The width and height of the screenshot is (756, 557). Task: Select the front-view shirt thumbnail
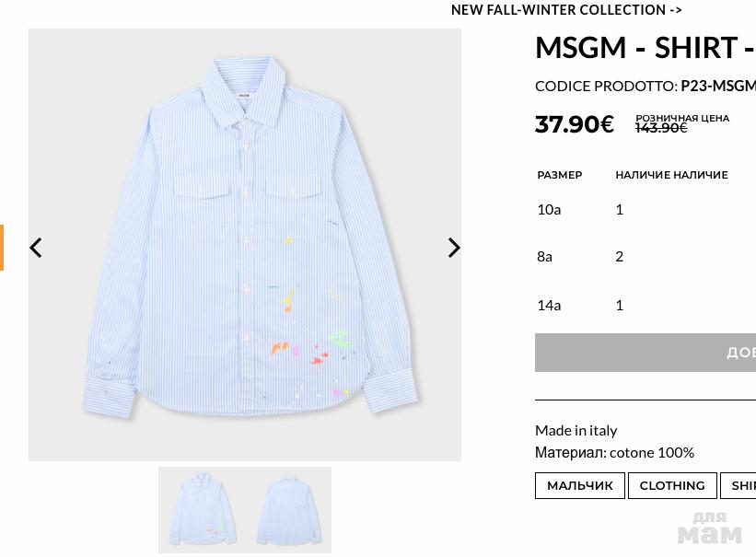203,509
